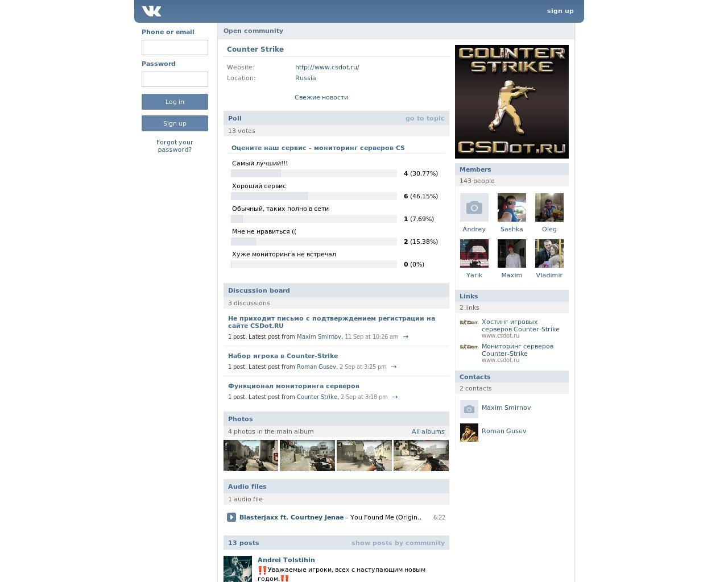Vote for Хороший сервис poll option
728x582 pixels.
coord(259,186)
